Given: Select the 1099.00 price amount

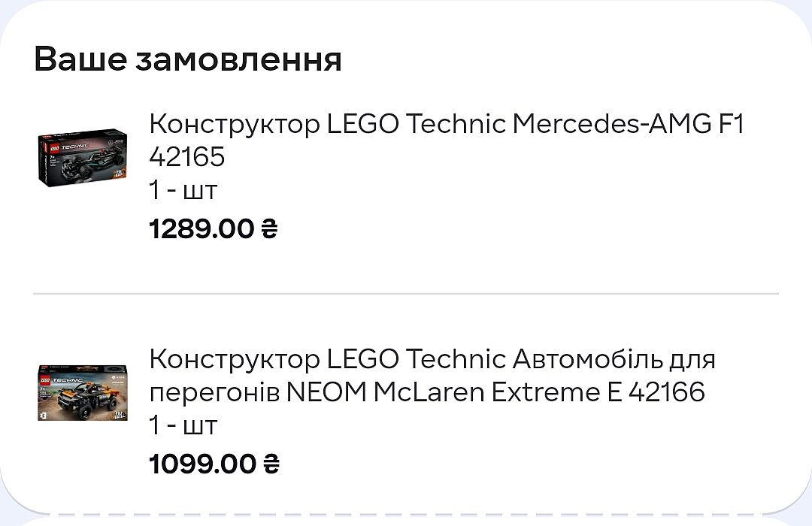Looking at the screenshot, I should coord(203,464).
